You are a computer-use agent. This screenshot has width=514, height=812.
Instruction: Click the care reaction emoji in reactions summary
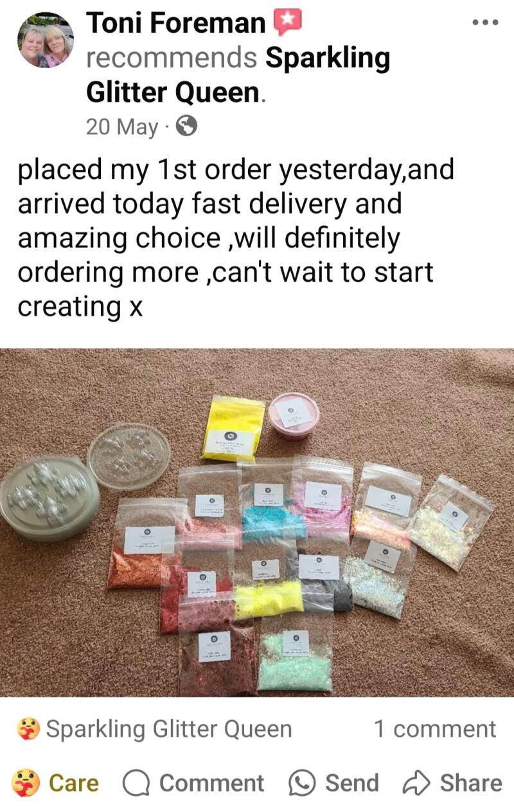pos(29,730)
